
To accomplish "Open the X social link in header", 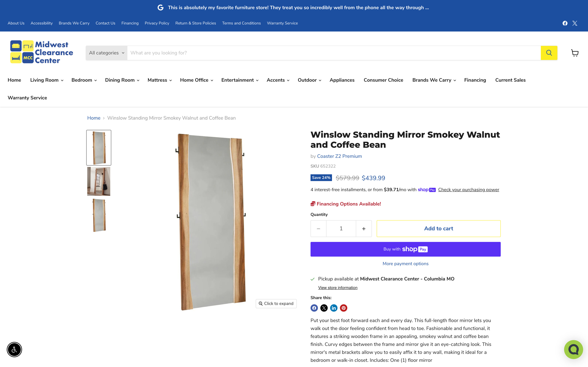I will click(575, 23).
